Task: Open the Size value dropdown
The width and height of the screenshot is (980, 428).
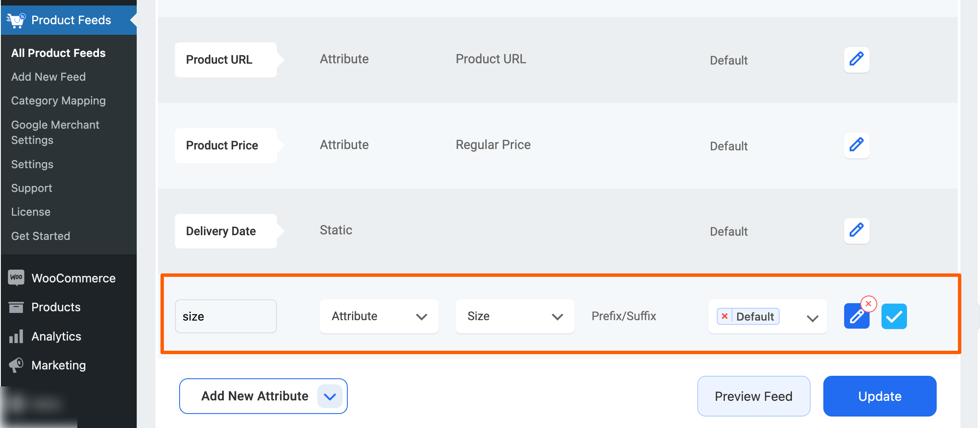Action: (x=515, y=316)
